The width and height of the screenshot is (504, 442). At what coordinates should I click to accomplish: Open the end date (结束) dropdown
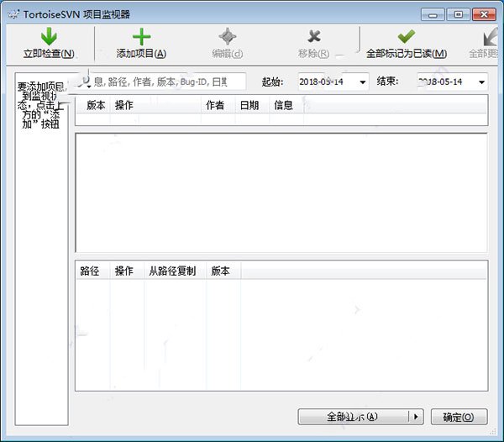(481, 82)
